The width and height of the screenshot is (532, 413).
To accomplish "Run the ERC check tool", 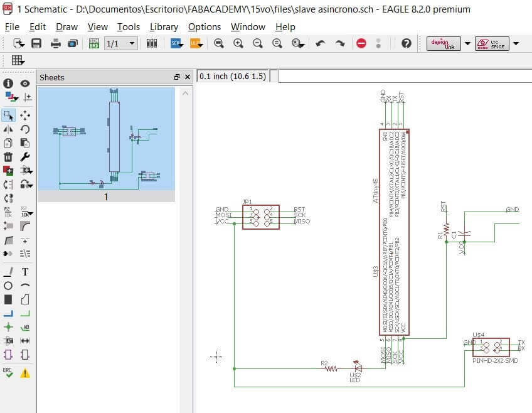I will [x=8, y=372].
